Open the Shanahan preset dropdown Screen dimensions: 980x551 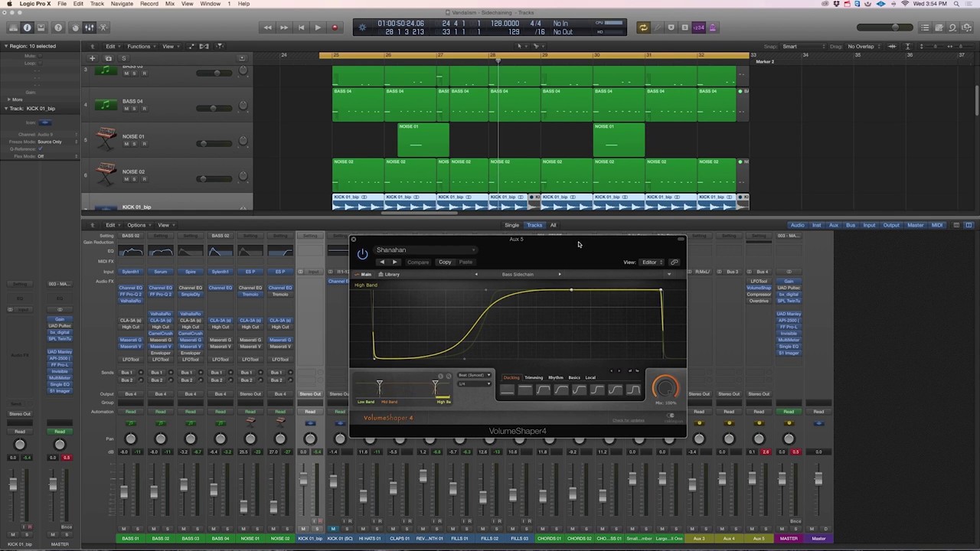[x=426, y=250]
